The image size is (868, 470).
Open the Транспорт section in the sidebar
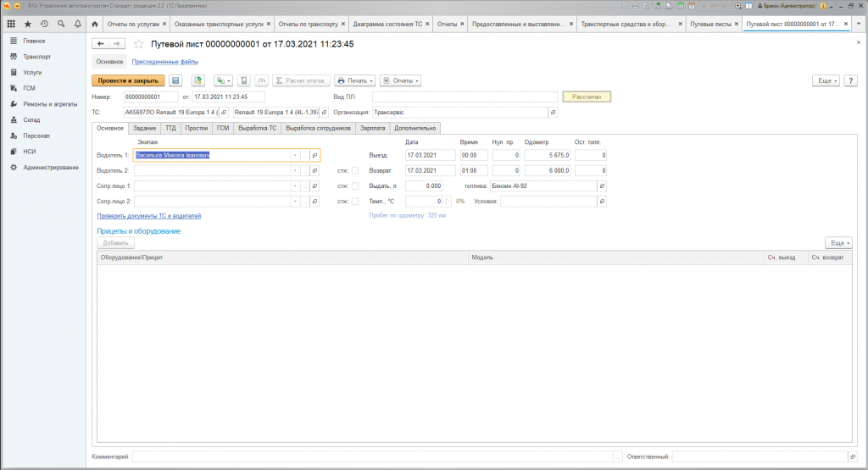coord(37,57)
